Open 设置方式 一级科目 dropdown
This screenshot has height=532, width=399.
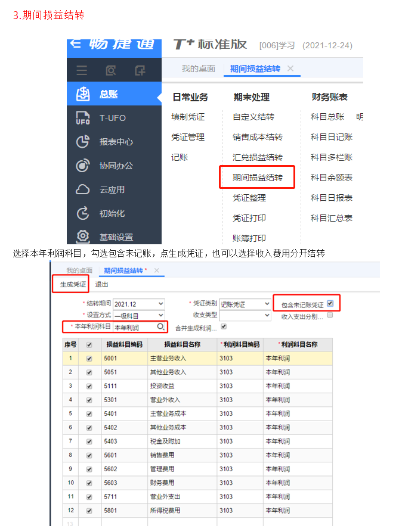[139, 316]
